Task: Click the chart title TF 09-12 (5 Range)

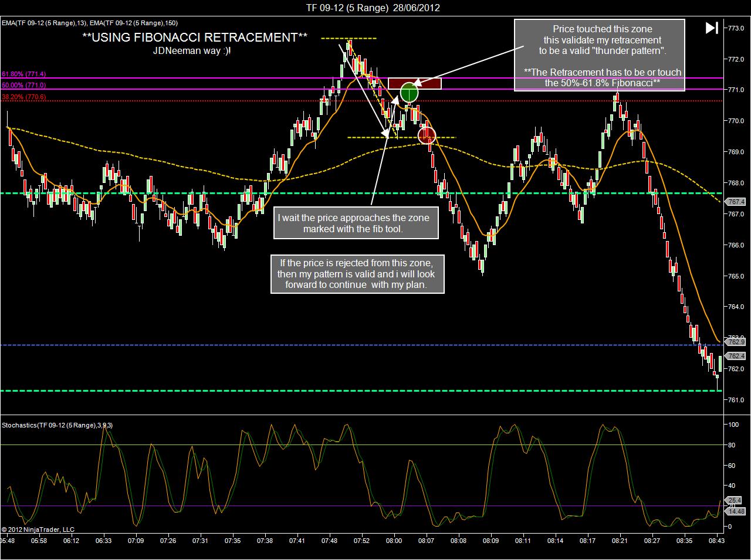Action: [372, 8]
